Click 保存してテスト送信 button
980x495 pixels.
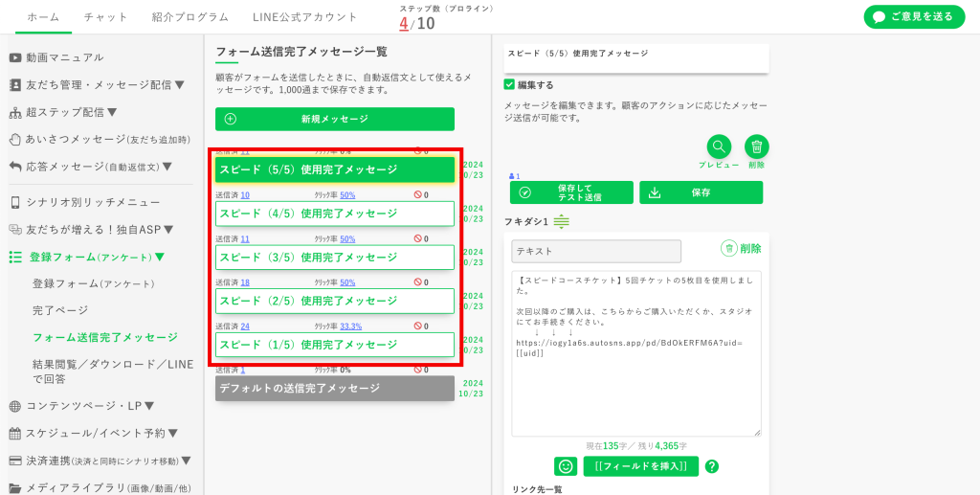click(571, 192)
